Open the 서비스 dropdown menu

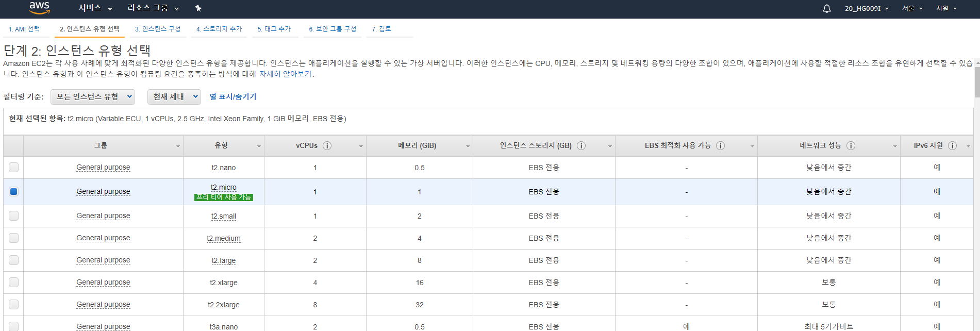[x=95, y=8]
